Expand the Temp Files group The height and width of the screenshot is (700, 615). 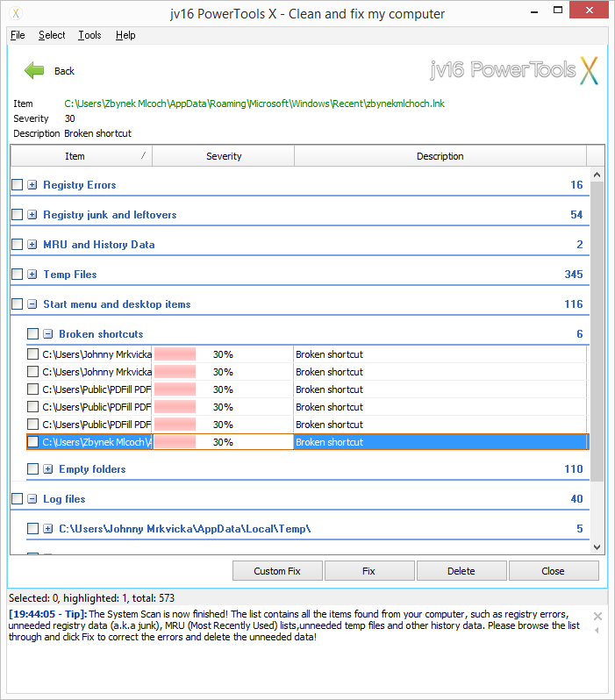32,274
